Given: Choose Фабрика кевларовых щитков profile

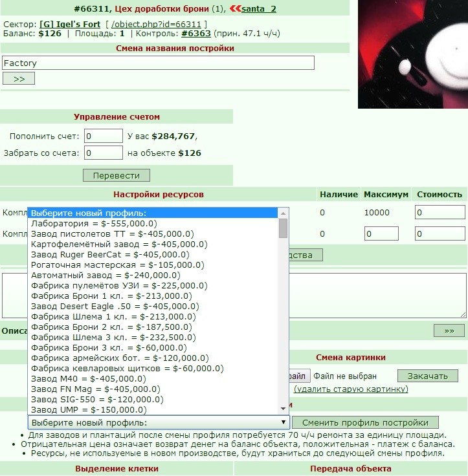Looking at the screenshot, I should (x=153, y=368).
